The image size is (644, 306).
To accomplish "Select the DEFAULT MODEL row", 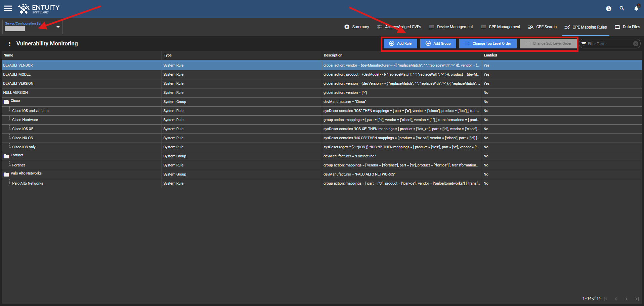I will point(322,74).
